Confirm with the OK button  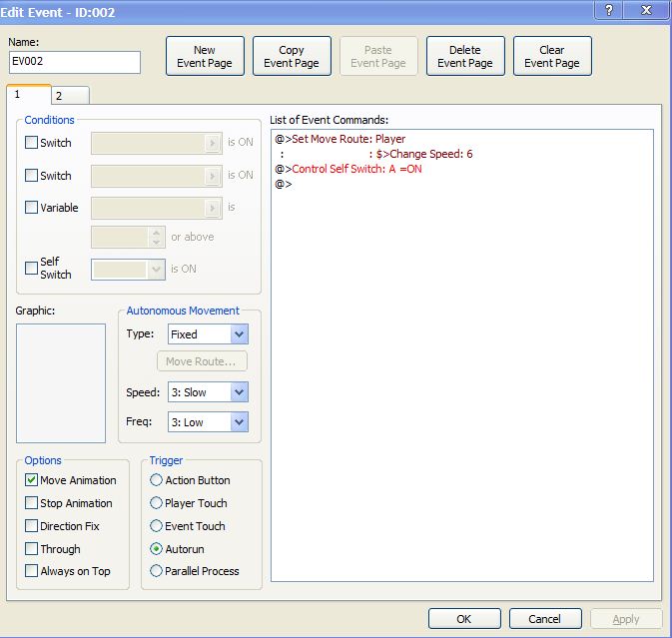tap(464, 619)
